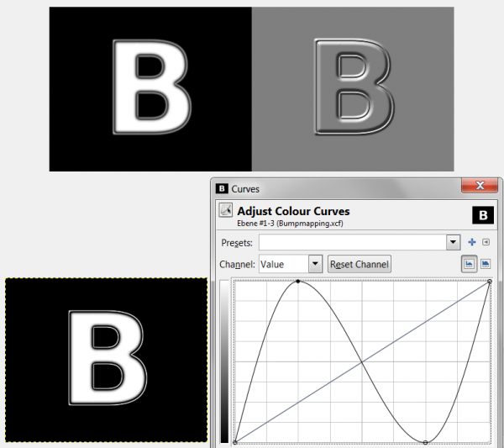
Task: Open the Channel Value dropdown
Action: (291, 264)
